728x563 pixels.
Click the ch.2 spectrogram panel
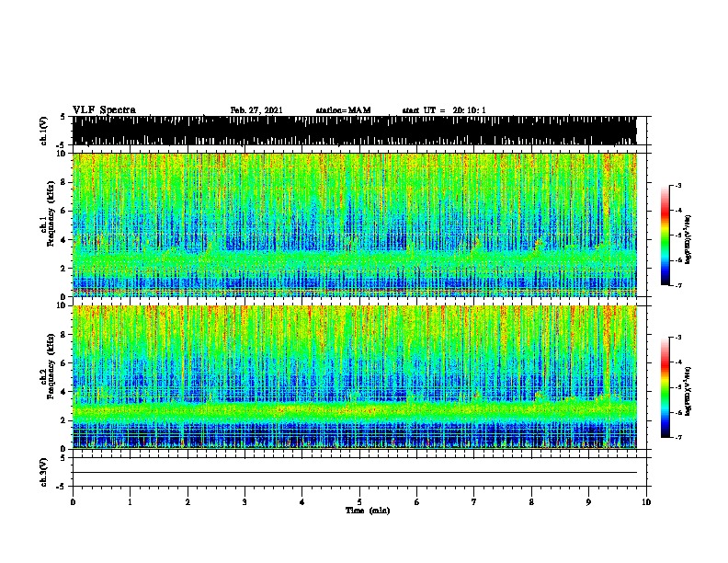pos(359,377)
